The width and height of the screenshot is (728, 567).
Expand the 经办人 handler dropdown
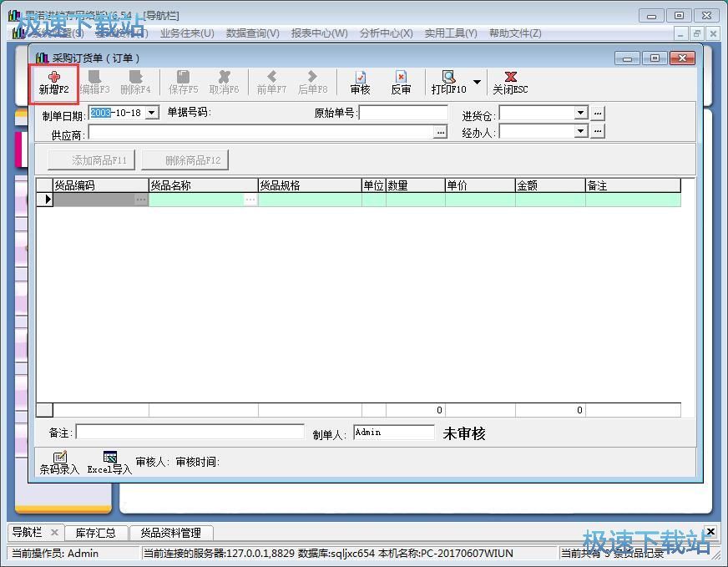(581, 131)
